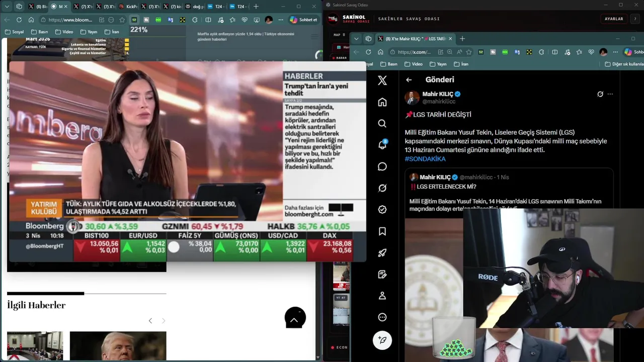Open tab actions chevron in Bloomberg browser

(7, 7)
